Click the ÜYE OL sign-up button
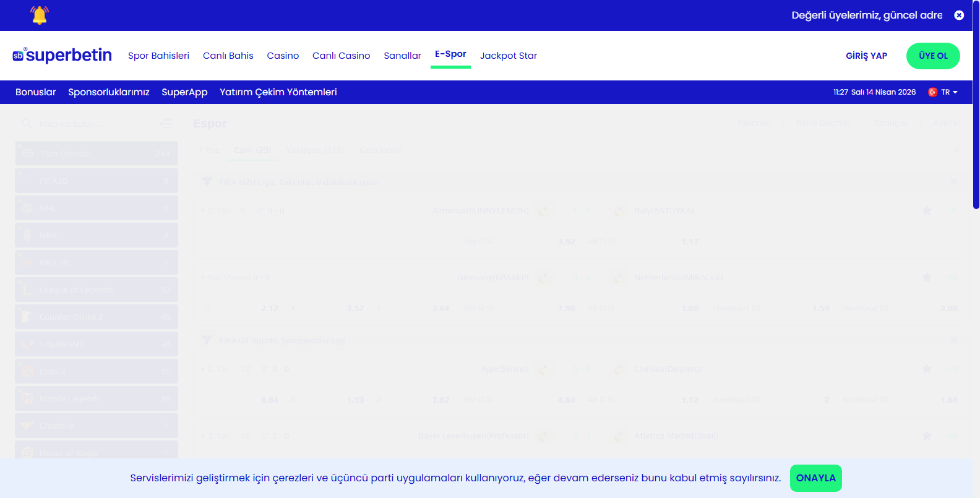980x498 pixels. (933, 56)
